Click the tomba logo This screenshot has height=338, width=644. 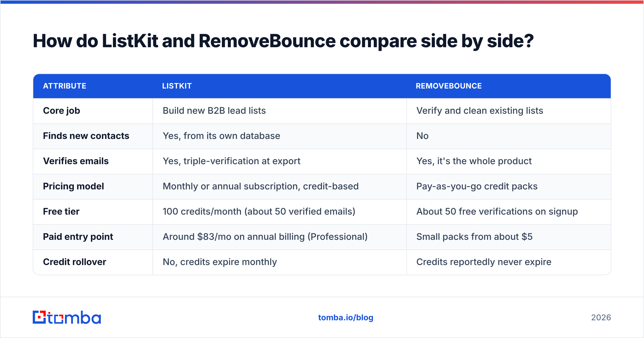tap(67, 317)
